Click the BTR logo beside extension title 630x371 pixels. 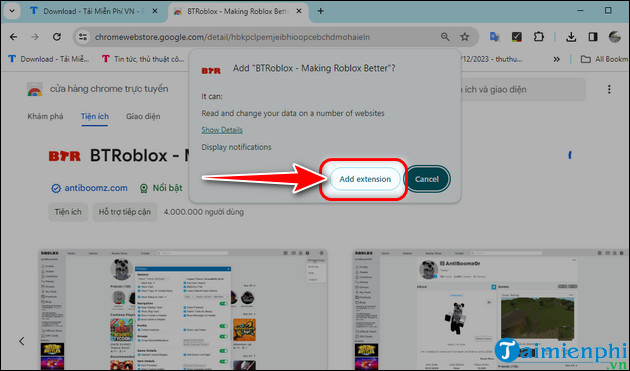click(65, 156)
